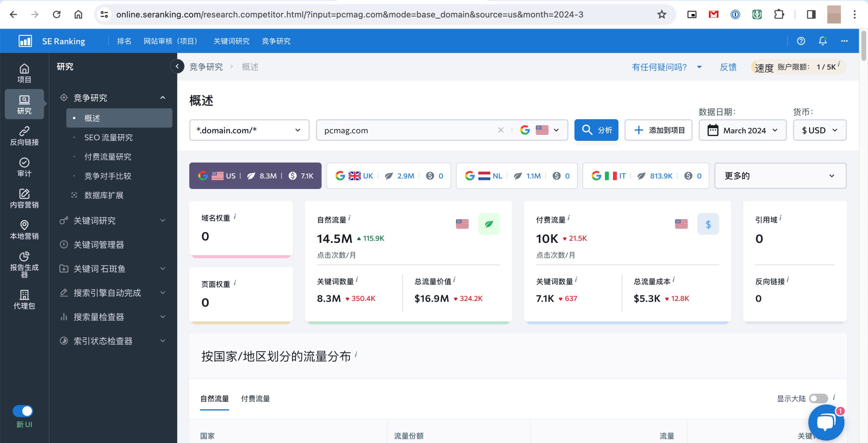Open the browser side panel icon
Image resolution: width=868 pixels, height=443 pixels.
tap(811, 15)
